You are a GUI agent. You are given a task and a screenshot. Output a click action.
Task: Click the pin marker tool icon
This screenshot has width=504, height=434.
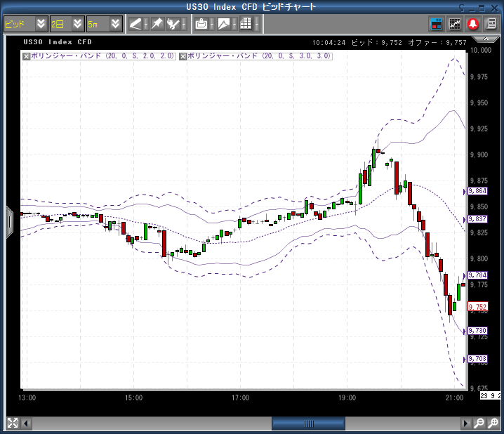[x=157, y=24]
